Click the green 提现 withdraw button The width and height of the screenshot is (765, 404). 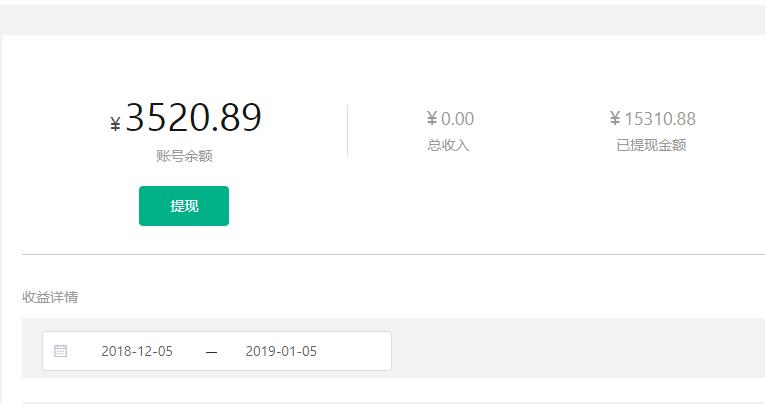(184, 206)
